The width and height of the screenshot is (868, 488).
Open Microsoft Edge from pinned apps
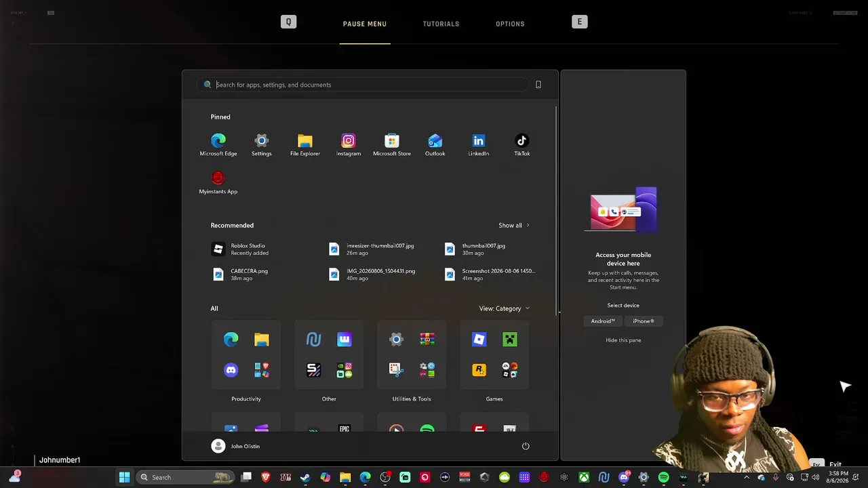click(x=218, y=145)
